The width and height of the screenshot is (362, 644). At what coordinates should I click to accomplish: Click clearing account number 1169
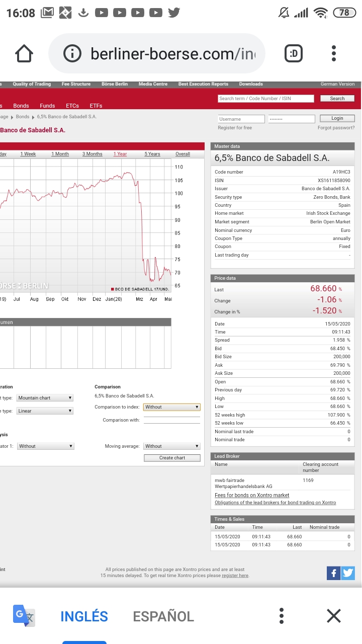tap(308, 480)
